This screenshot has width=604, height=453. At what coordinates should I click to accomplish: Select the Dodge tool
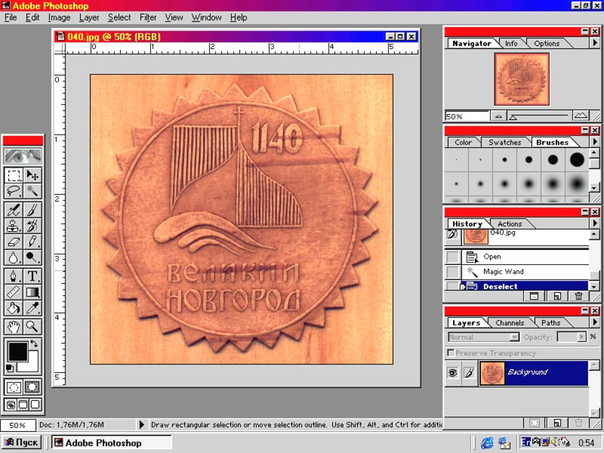click(x=32, y=257)
